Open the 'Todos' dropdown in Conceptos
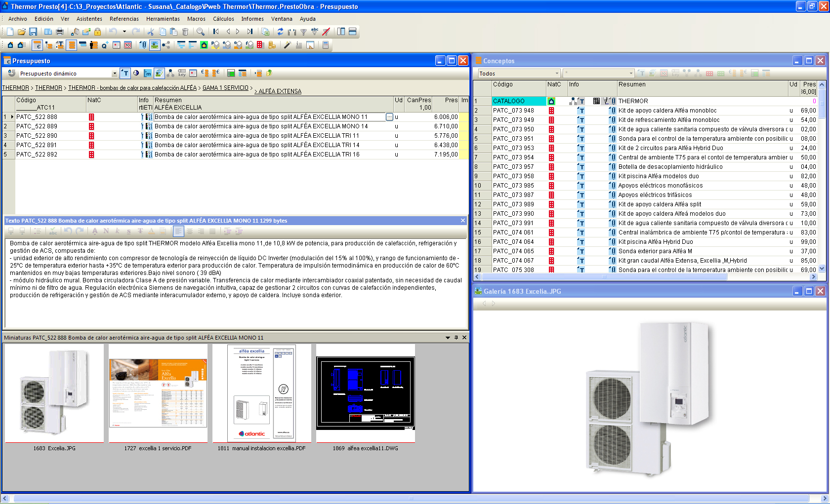The height and width of the screenshot is (504, 830). click(557, 74)
